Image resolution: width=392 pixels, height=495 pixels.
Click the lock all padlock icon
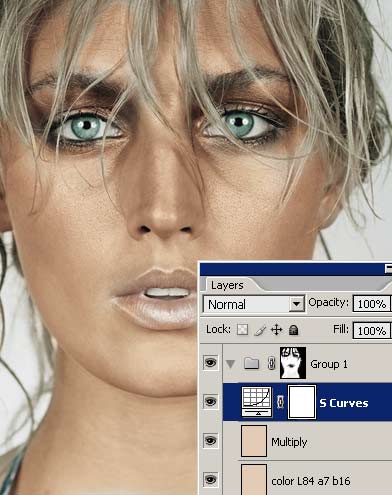point(293,330)
